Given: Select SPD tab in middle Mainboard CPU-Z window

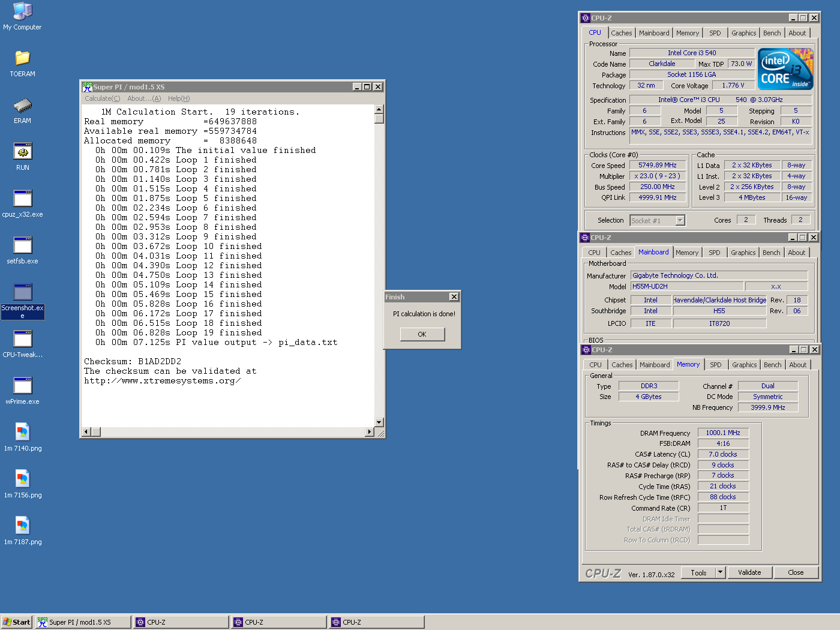Looking at the screenshot, I should [715, 253].
